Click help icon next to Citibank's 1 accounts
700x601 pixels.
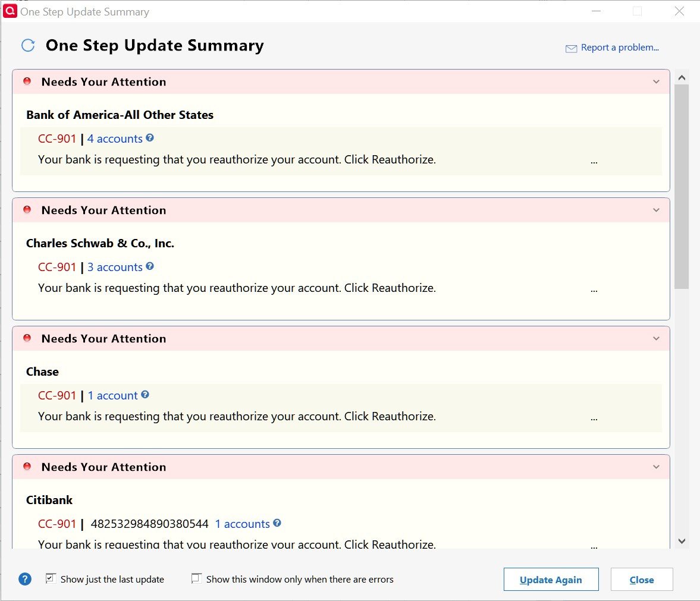pyautogui.click(x=277, y=523)
